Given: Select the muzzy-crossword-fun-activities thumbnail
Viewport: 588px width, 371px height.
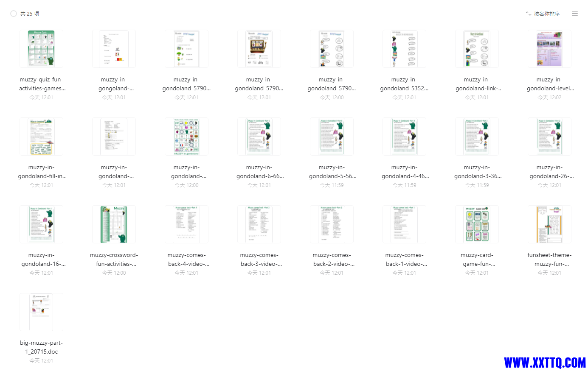Looking at the screenshot, I should [114, 224].
